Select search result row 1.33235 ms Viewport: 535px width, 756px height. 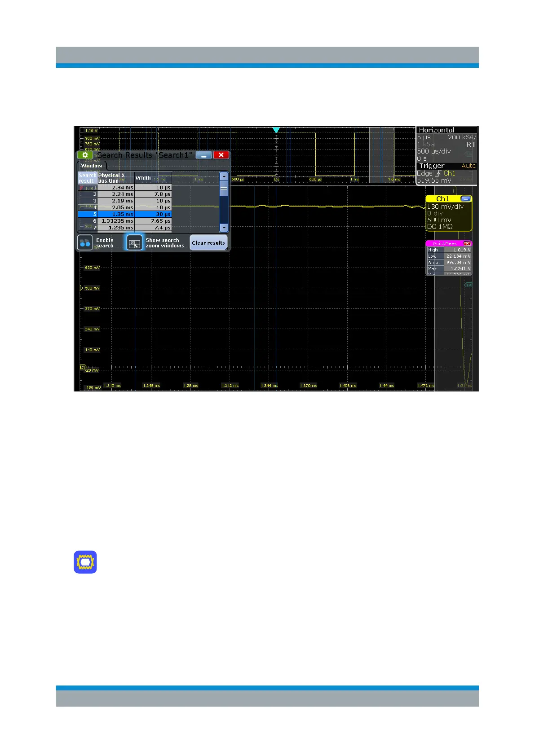[125, 221]
